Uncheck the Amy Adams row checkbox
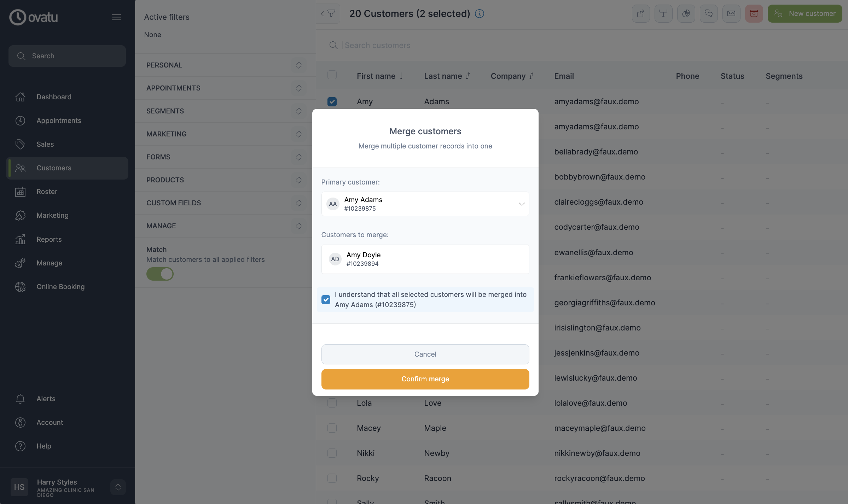This screenshot has width=848, height=504. 332,102
